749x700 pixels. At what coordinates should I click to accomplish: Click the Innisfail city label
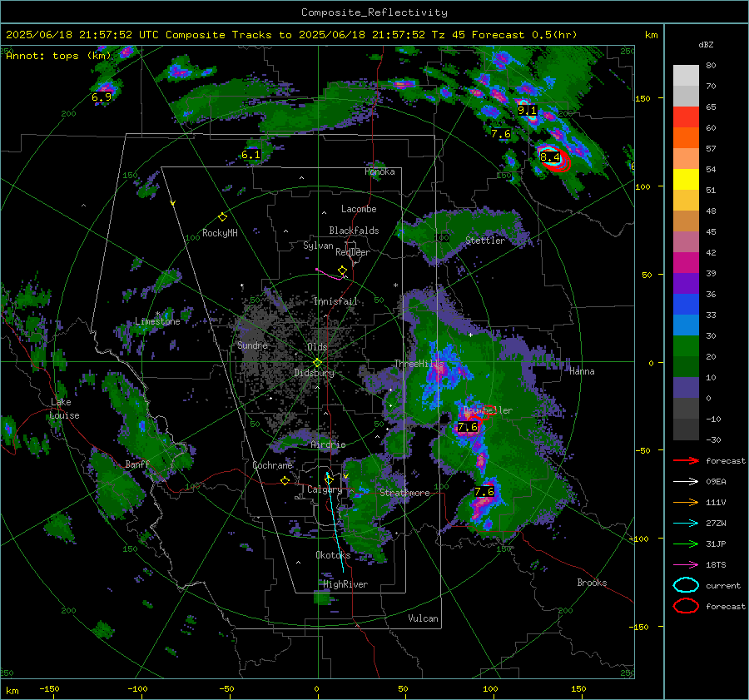(x=335, y=301)
